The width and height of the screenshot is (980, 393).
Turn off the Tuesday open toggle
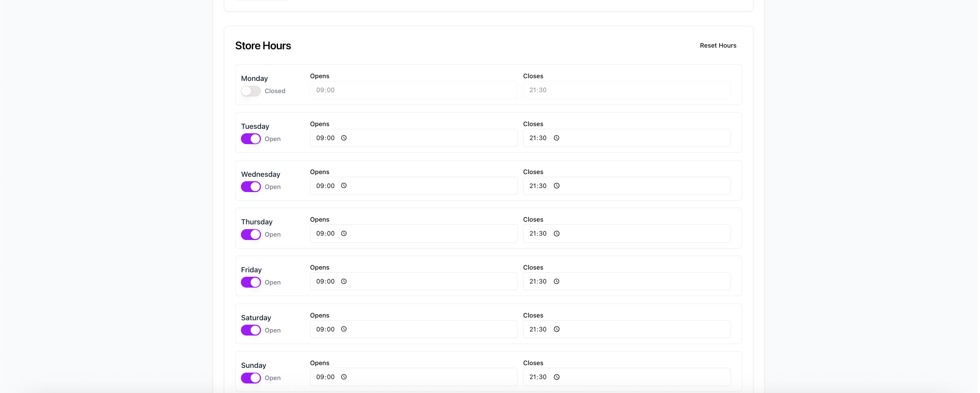[251, 139]
